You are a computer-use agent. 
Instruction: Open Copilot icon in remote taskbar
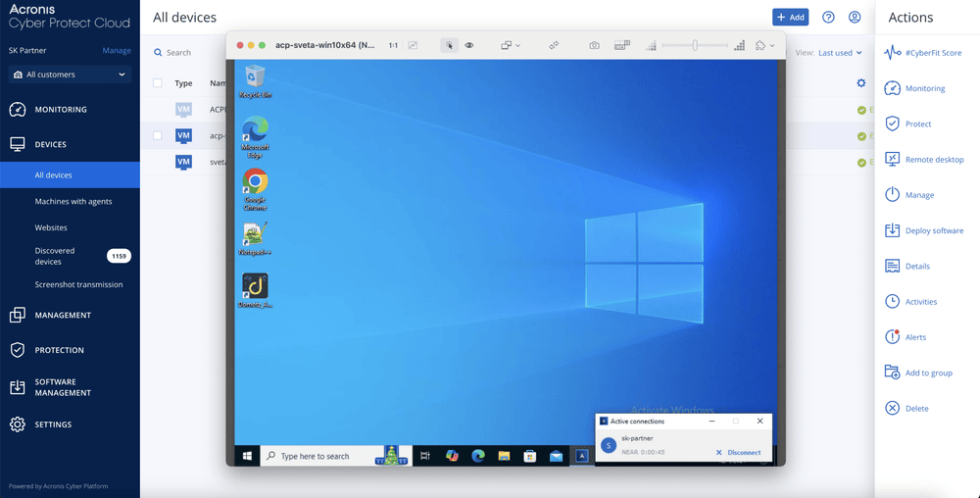[x=452, y=456]
